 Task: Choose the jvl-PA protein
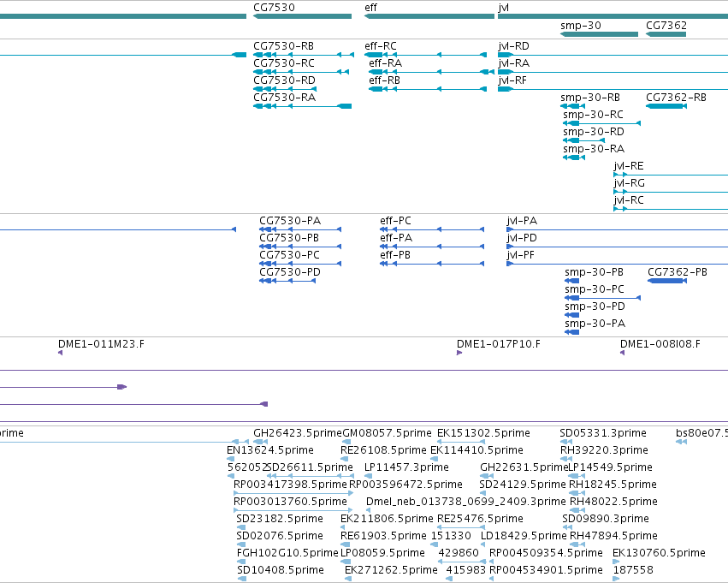[617, 229]
